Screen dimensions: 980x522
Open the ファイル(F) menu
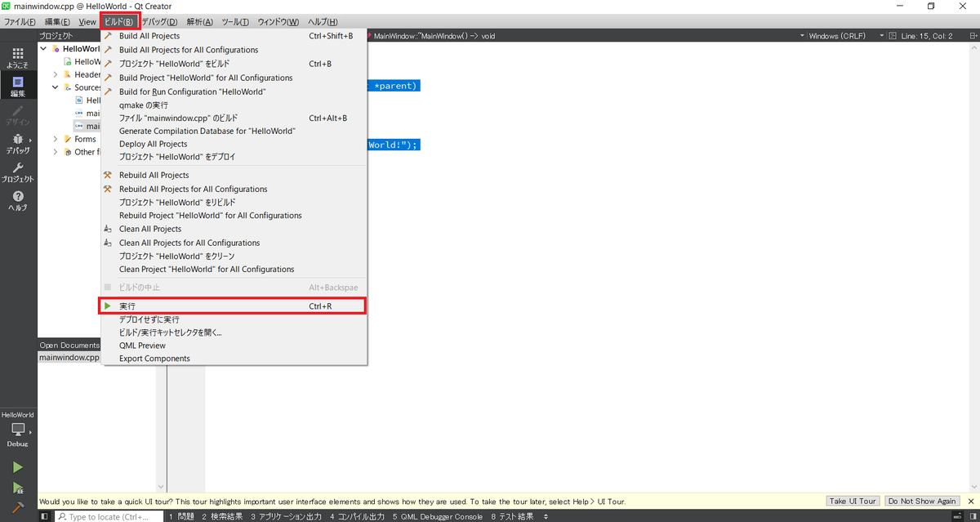(20, 21)
